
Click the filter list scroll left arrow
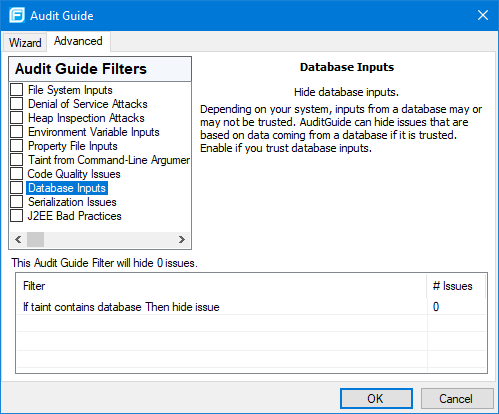(18, 239)
